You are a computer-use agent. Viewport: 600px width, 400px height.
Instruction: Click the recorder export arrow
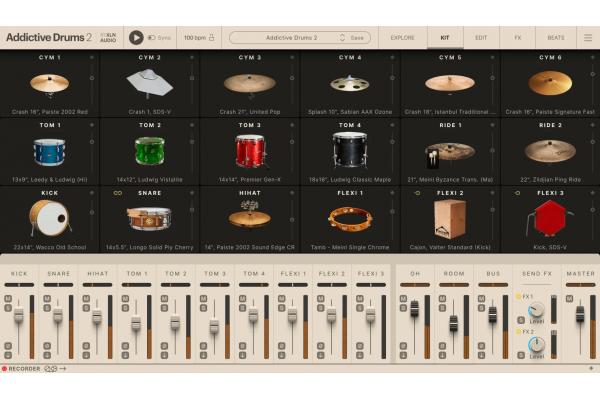tap(63, 369)
